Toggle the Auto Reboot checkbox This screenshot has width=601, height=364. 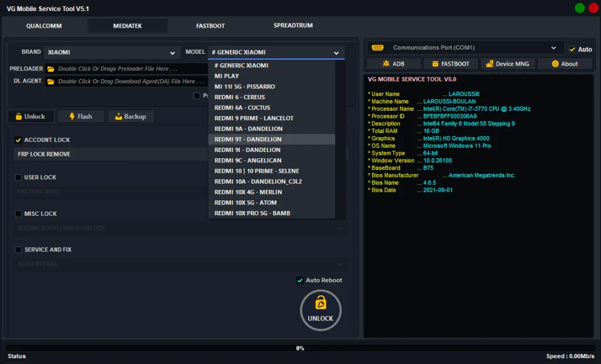pos(300,281)
